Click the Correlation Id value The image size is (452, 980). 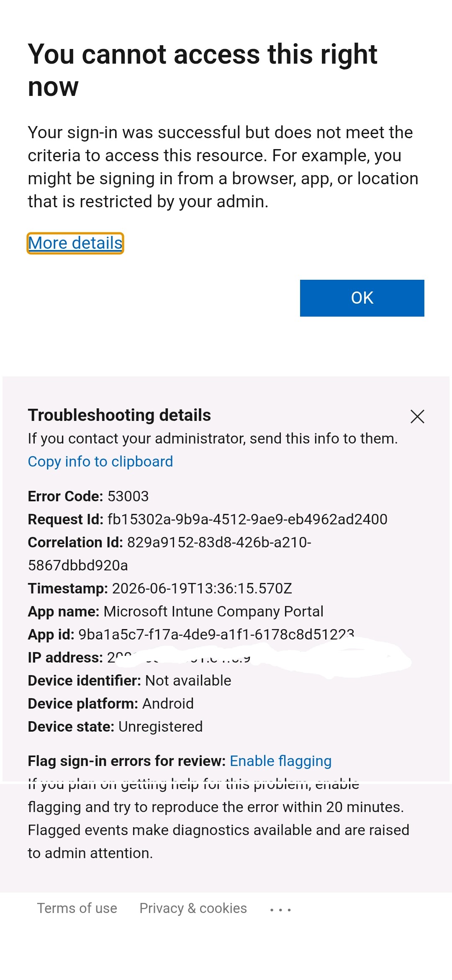point(169,554)
